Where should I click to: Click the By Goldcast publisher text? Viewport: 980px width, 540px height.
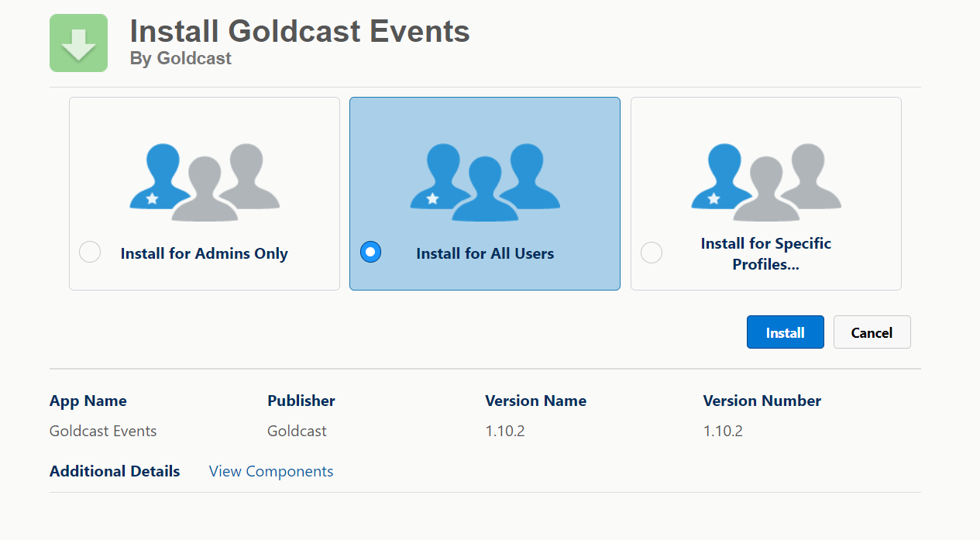tap(181, 58)
